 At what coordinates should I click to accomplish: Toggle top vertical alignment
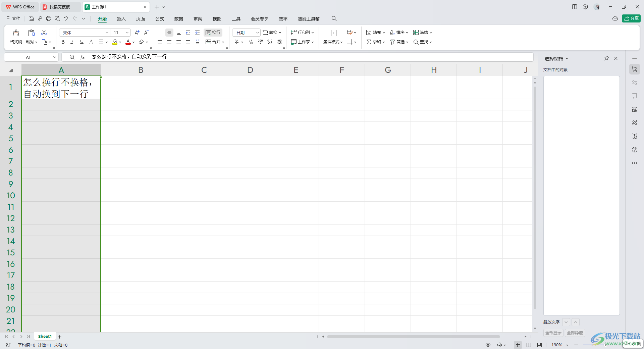pyautogui.click(x=160, y=33)
